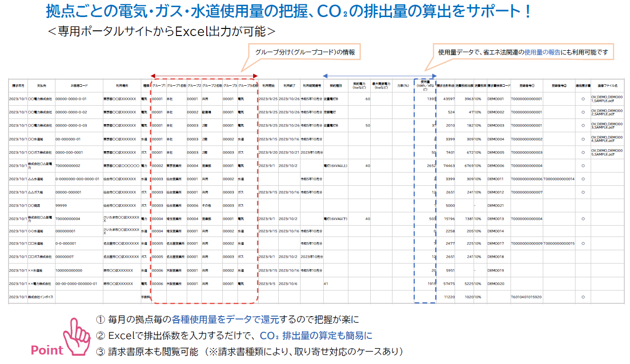
Task: Click the 利用開始 column header
Action: pos(268,86)
